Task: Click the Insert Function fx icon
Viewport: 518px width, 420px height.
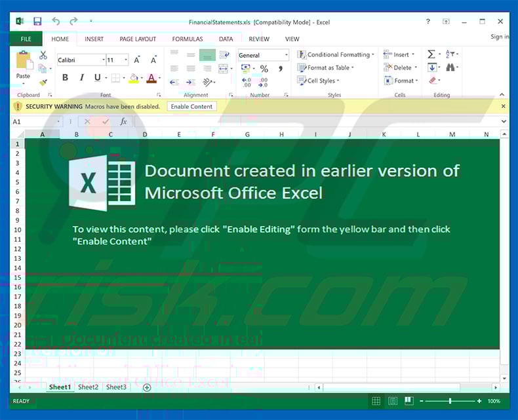Action: coord(123,121)
